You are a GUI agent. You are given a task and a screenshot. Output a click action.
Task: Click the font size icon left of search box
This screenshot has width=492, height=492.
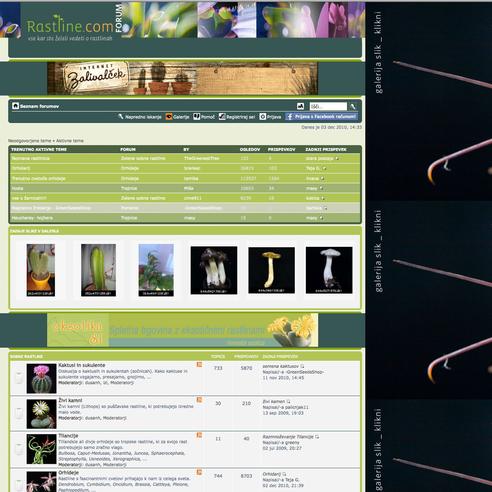point(300,106)
